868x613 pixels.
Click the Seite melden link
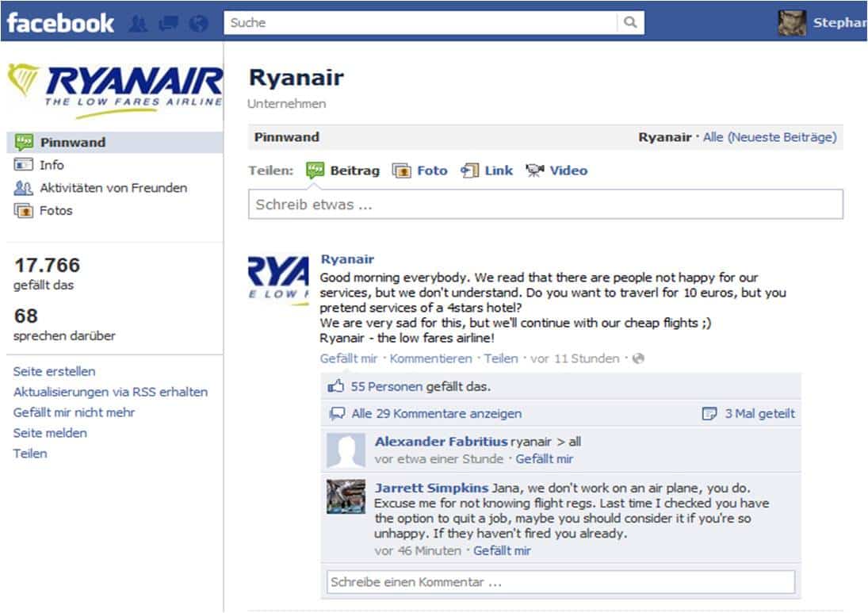click(50, 433)
